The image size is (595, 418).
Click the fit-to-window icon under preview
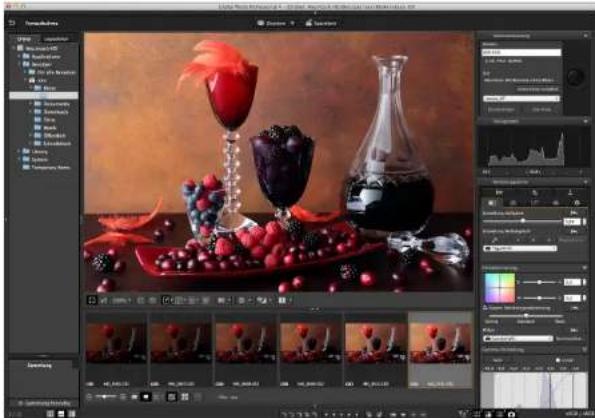92,300
